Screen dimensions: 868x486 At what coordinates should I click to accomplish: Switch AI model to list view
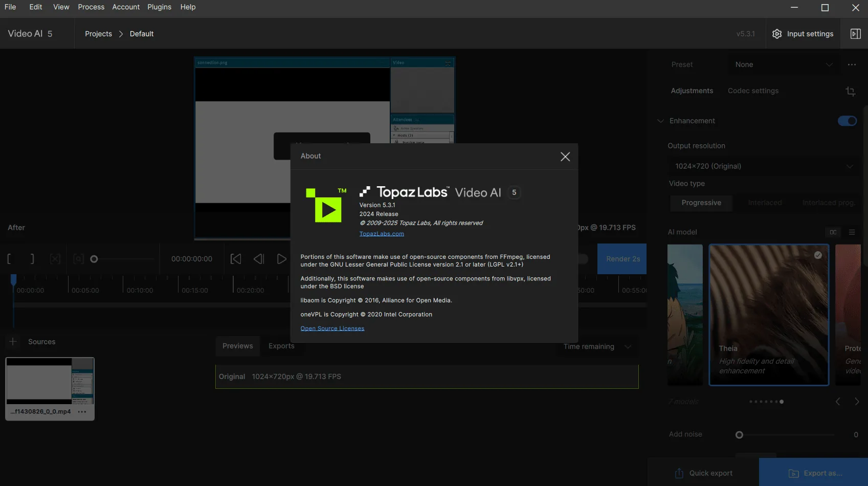point(852,232)
